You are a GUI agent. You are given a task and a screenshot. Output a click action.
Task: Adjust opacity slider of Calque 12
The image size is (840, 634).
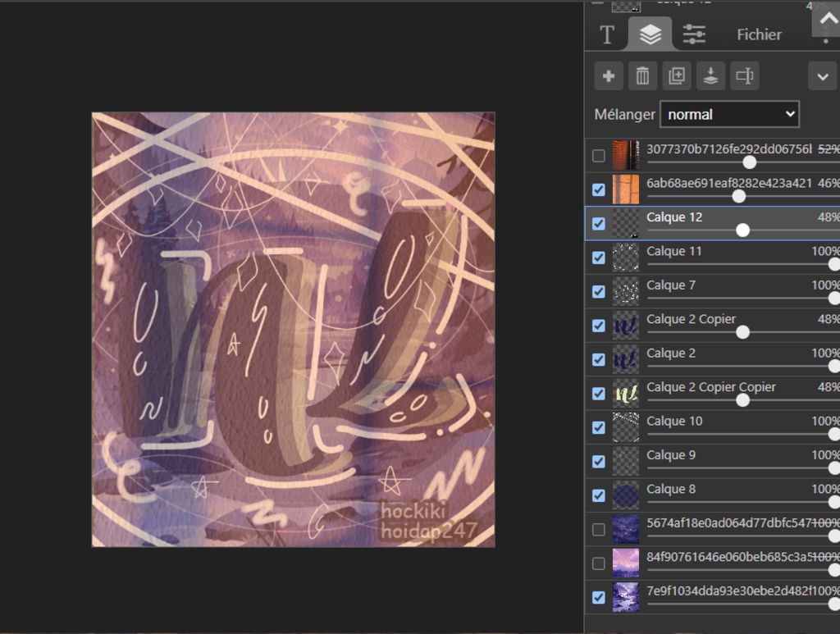[742, 230]
